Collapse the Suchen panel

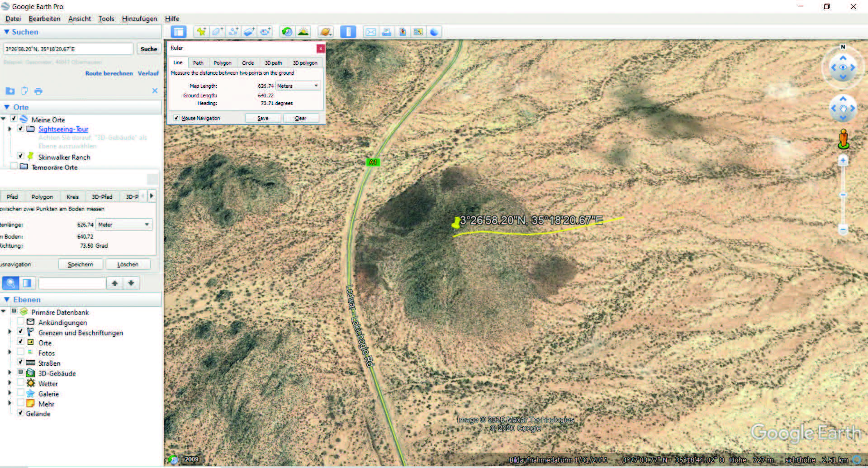coord(6,32)
